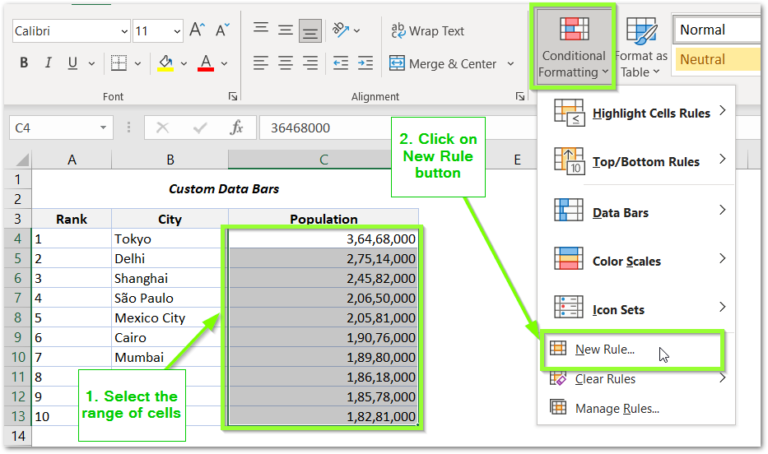Click Center horizontal alignment icon
768x454 pixels.
coord(286,63)
